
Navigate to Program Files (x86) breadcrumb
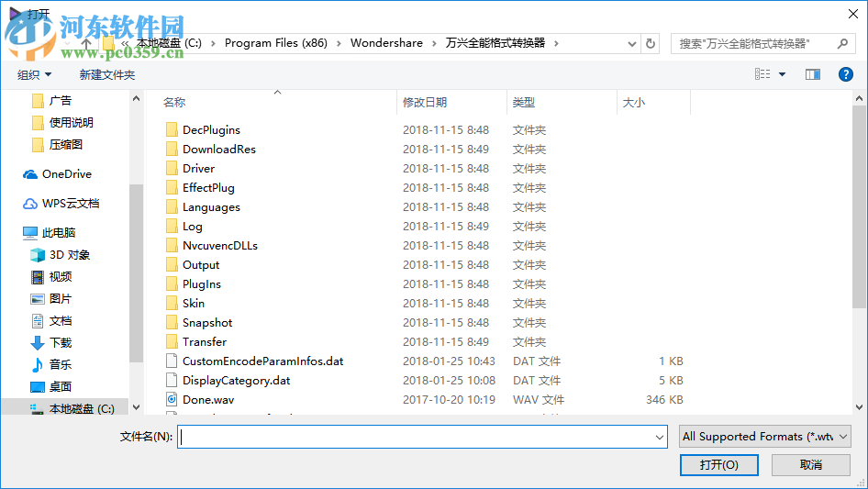point(275,43)
